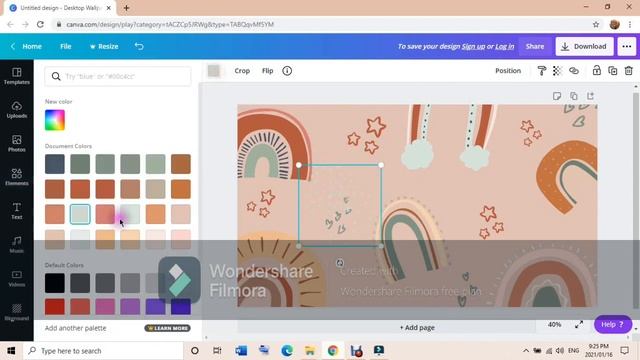The width and height of the screenshot is (640, 360).
Task: Click the Windows Start button
Action: pos(11,351)
